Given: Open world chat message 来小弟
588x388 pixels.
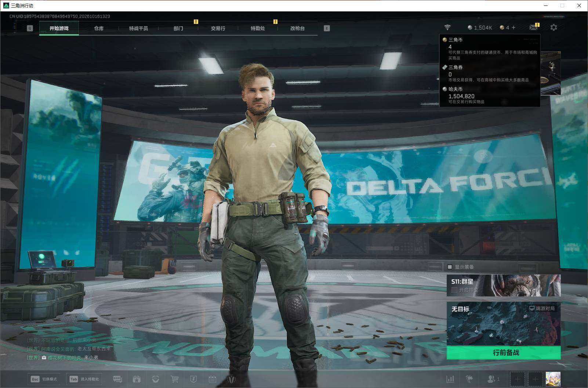Looking at the screenshot, I should [63, 358].
